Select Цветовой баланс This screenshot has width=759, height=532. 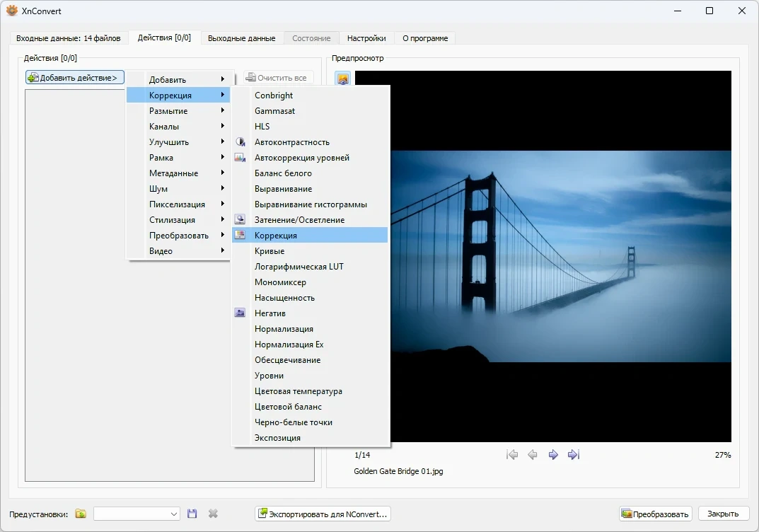(x=310, y=407)
